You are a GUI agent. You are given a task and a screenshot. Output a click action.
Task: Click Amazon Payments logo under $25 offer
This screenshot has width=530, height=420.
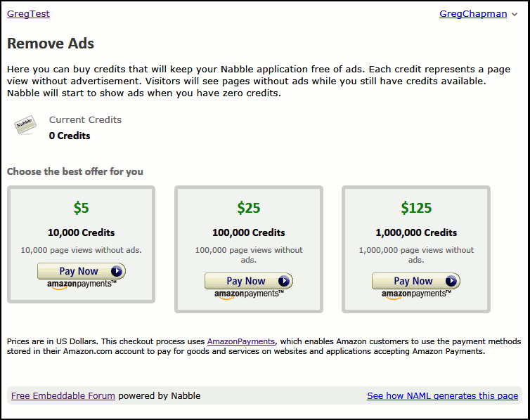click(x=249, y=295)
